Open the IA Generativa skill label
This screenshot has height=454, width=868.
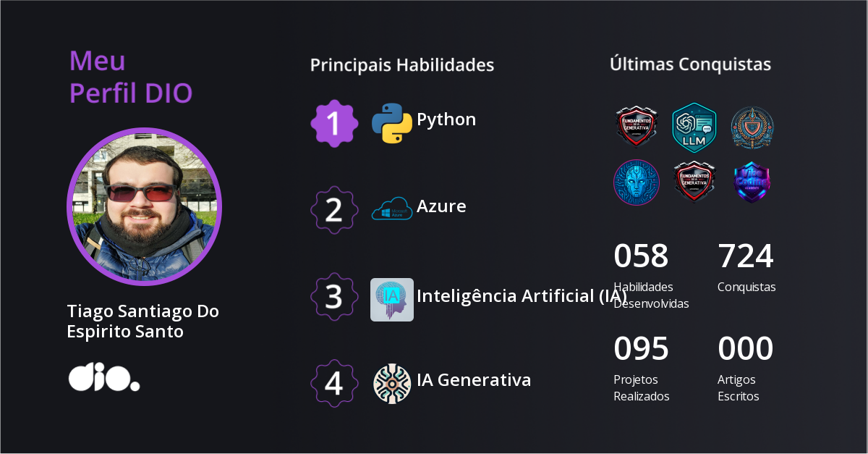click(x=474, y=379)
